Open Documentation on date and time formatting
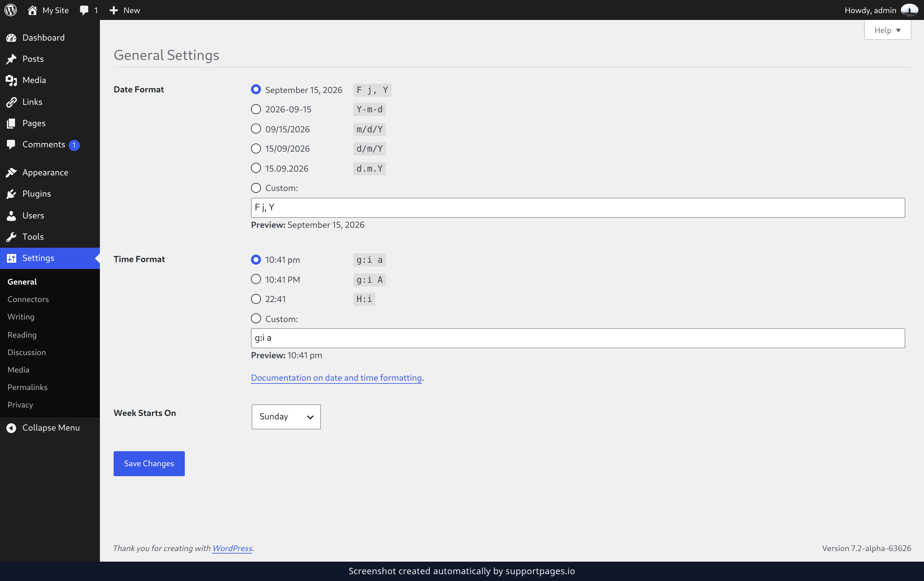 [336, 378]
